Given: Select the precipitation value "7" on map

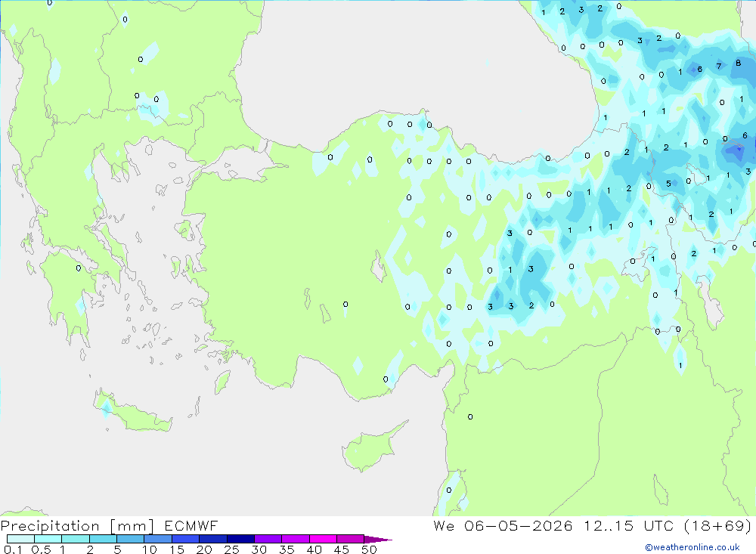Looking at the screenshot, I should click(719, 66).
